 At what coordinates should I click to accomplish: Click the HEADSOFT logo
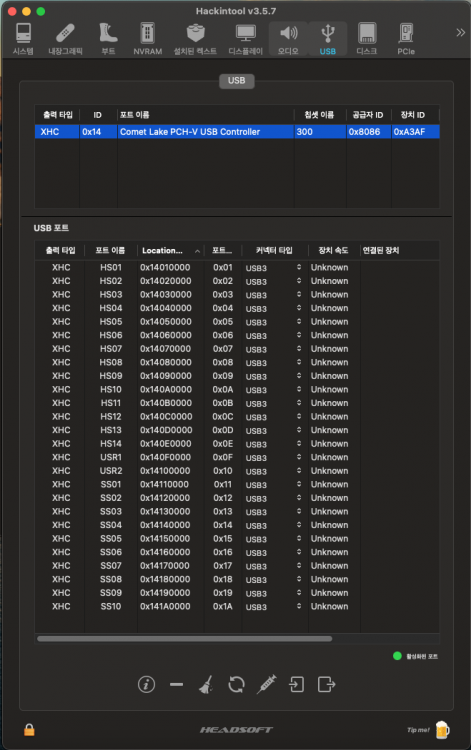tap(236, 730)
